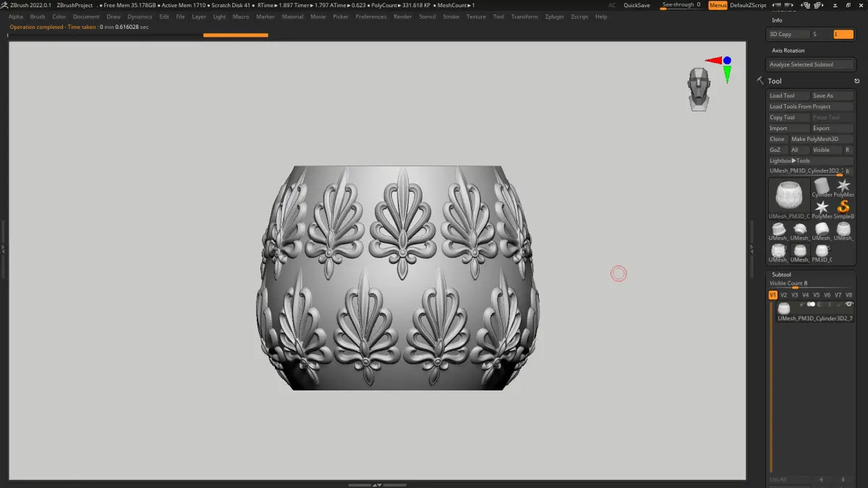Open the Transform menu
This screenshot has height=488, width=868.
click(524, 17)
